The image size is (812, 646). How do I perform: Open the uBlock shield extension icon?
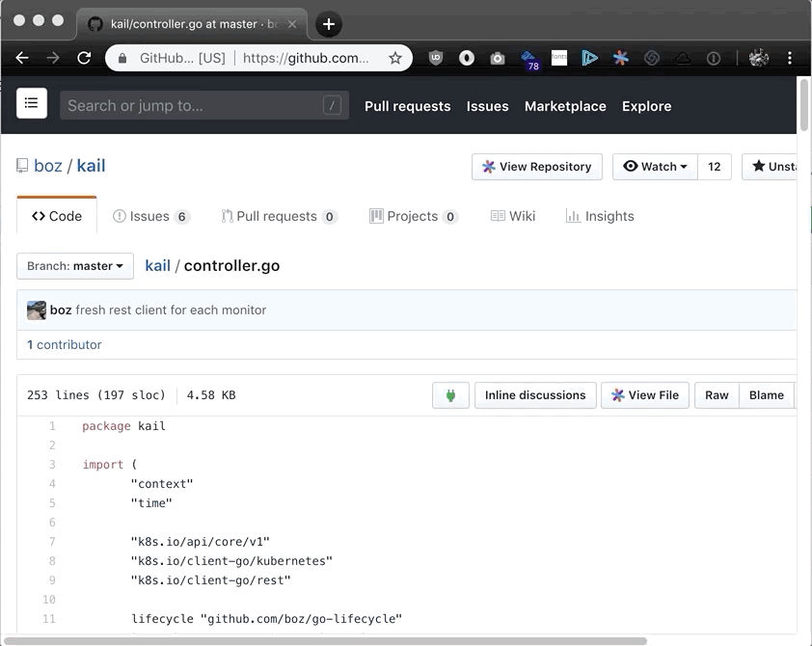click(x=436, y=58)
